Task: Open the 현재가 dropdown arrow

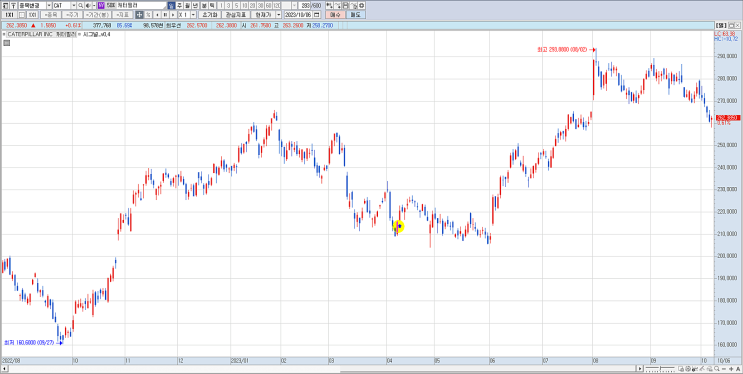Action: pyautogui.click(x=278, y=15)
